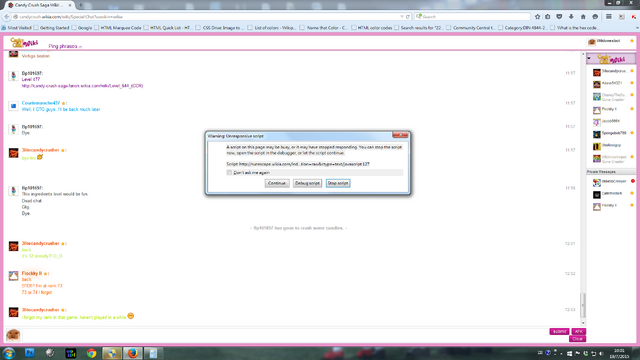The height and width of the screenshot is (360, 640).
Task: Tick the "Don't ask me again" checkbox
Action: coord(229,173)
